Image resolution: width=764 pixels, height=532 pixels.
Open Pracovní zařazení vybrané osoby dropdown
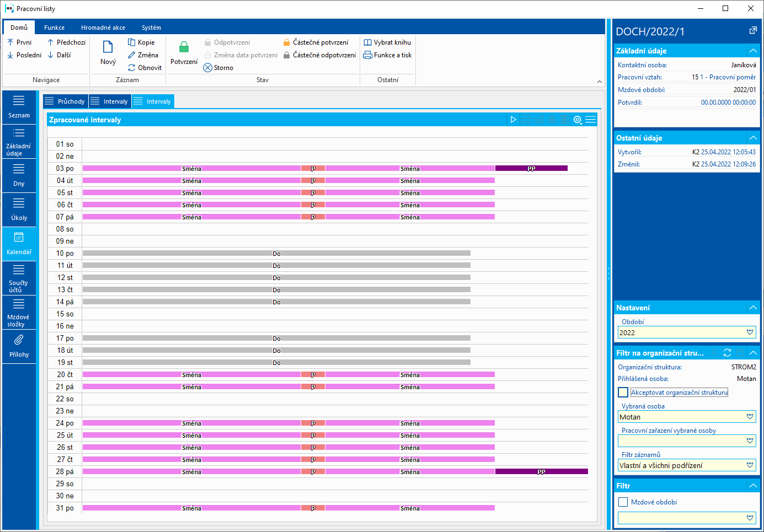[x=750, y=441]
